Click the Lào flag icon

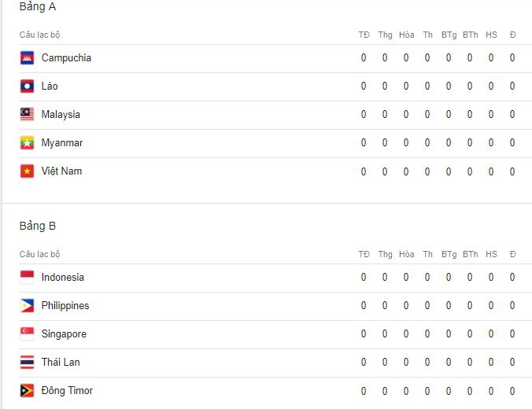27,87
